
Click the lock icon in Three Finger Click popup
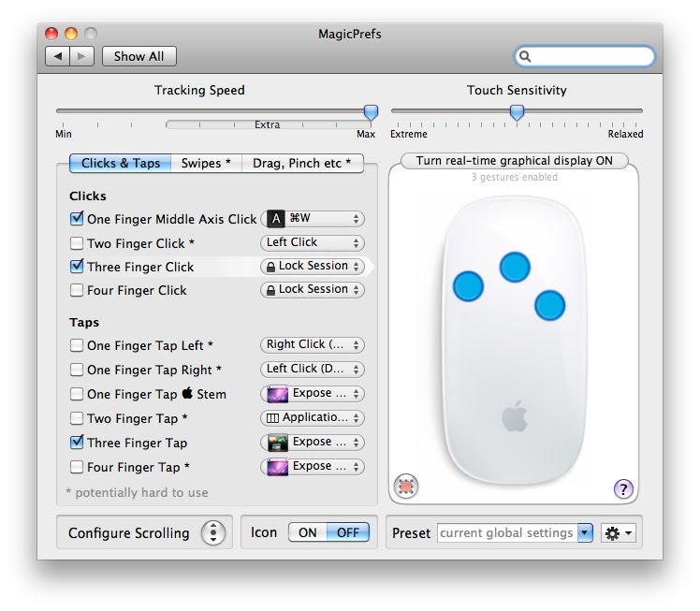270,267
